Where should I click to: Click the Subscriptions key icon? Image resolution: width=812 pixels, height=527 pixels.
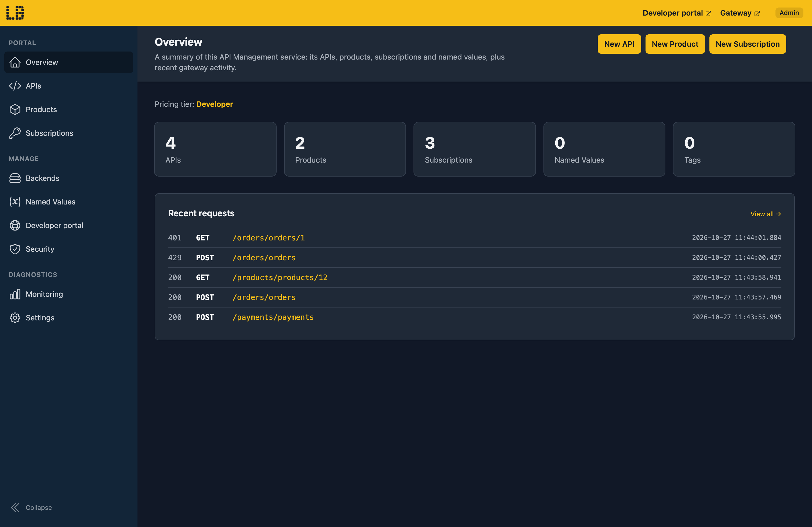tap(15, 133)
